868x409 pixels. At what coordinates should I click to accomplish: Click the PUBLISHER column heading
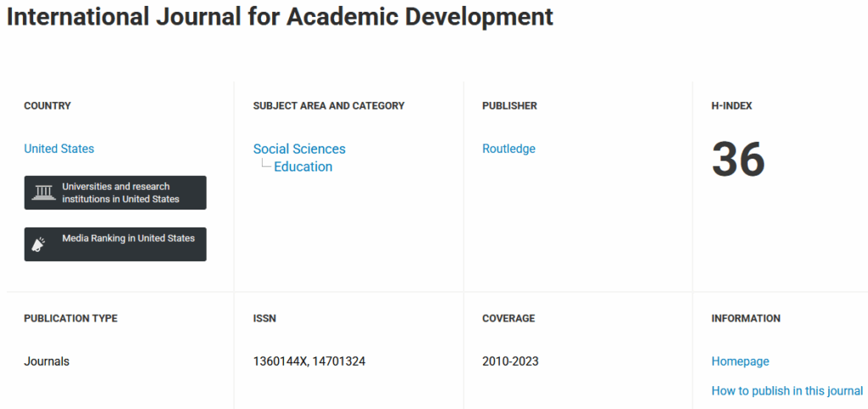(509, 105)
